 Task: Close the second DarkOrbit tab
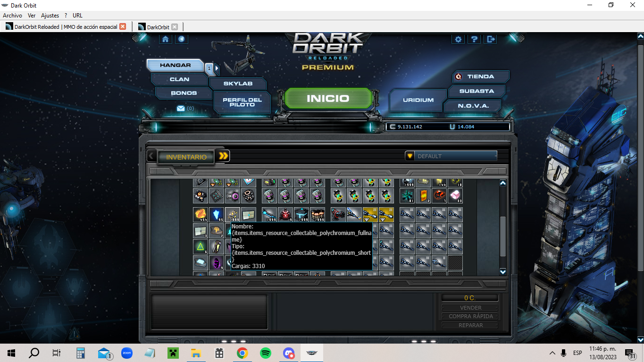point(175,27)
